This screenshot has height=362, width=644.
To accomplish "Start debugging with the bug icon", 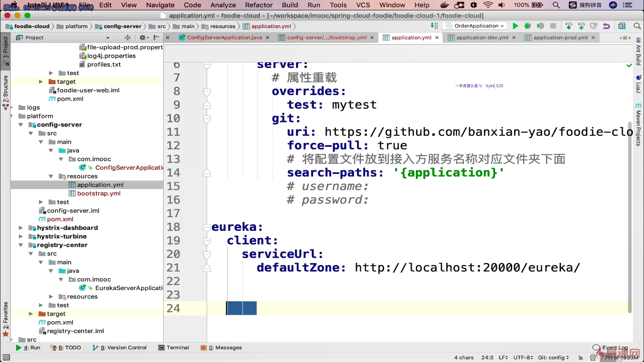I will pos(528,26).
